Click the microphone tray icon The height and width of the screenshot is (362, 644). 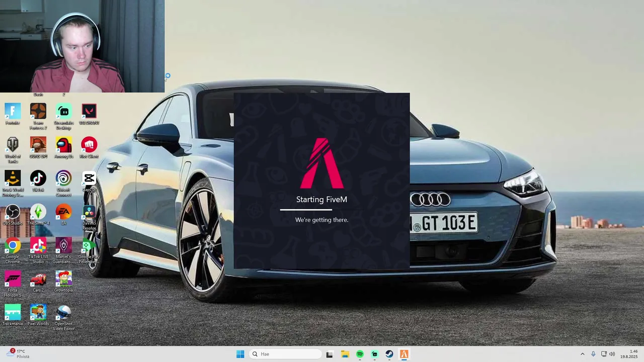click(x=593, y=354)
